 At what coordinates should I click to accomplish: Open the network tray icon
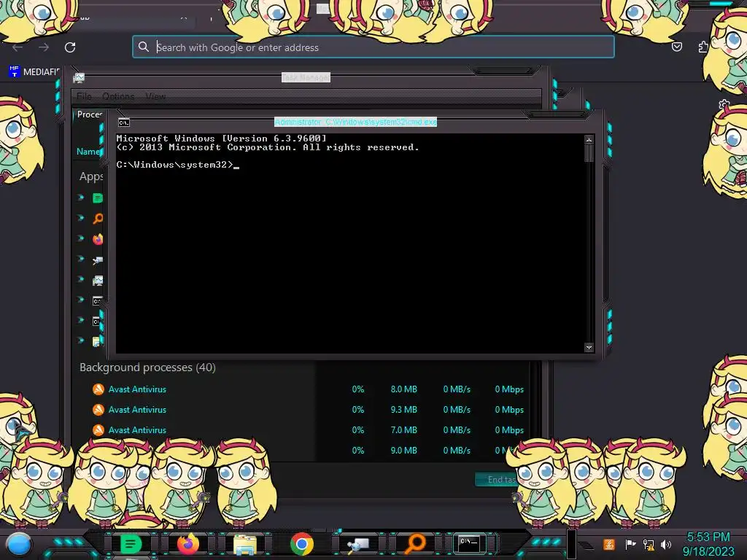click(x=649, y=544)
